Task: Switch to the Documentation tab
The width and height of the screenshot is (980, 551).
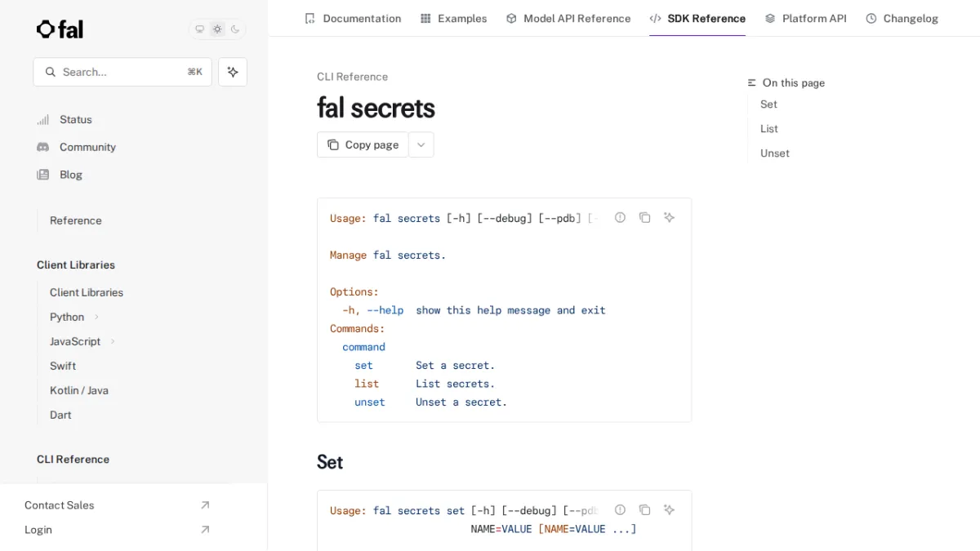Action: coord(353,18)
